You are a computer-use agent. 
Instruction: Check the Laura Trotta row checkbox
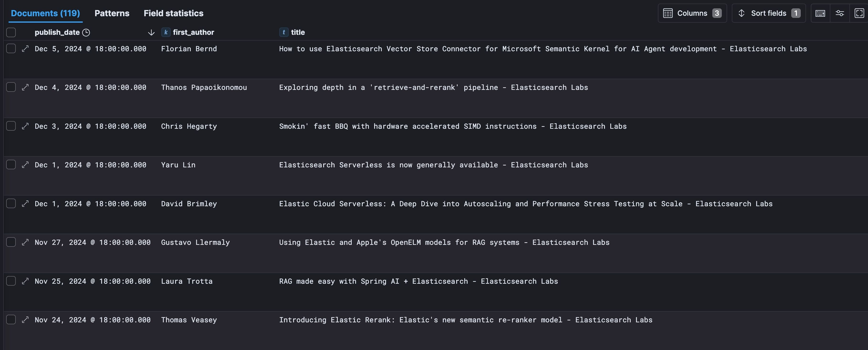(x=11, y=281)
